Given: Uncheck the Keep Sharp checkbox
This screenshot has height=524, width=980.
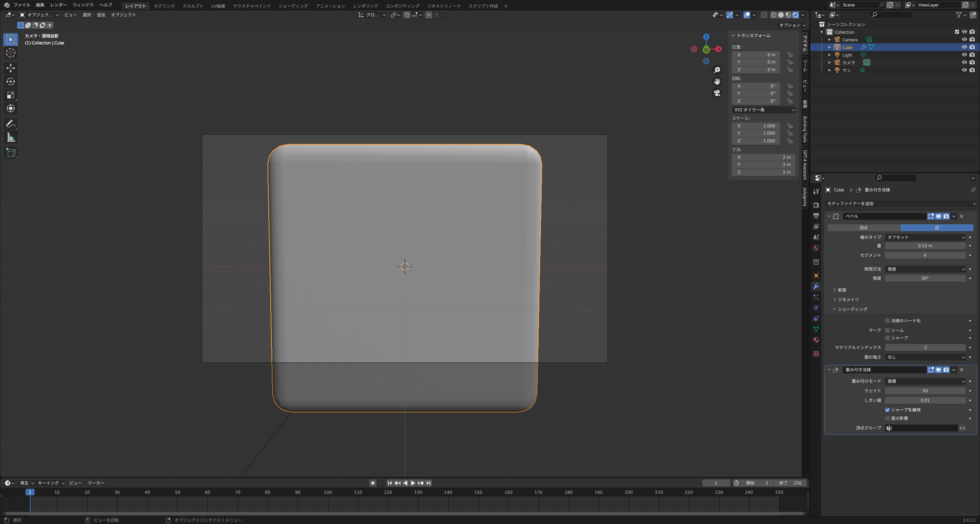Looking at the screenshot, I should [887, 410].
